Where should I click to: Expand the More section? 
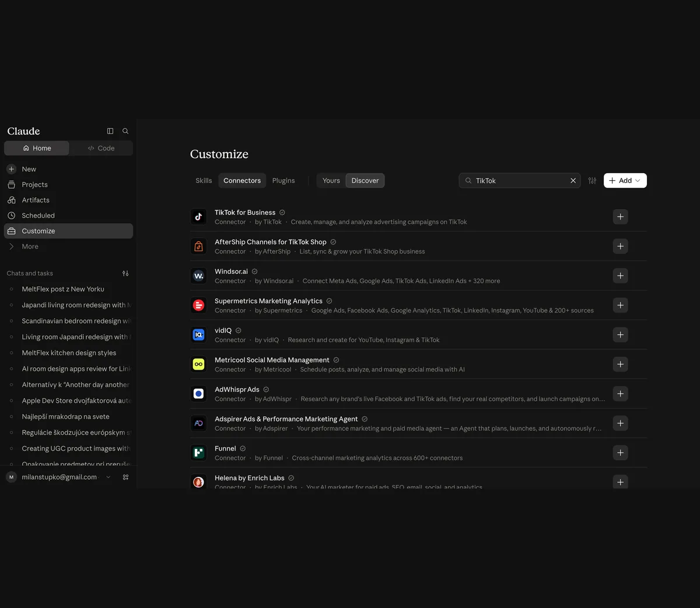coord(68,247)
